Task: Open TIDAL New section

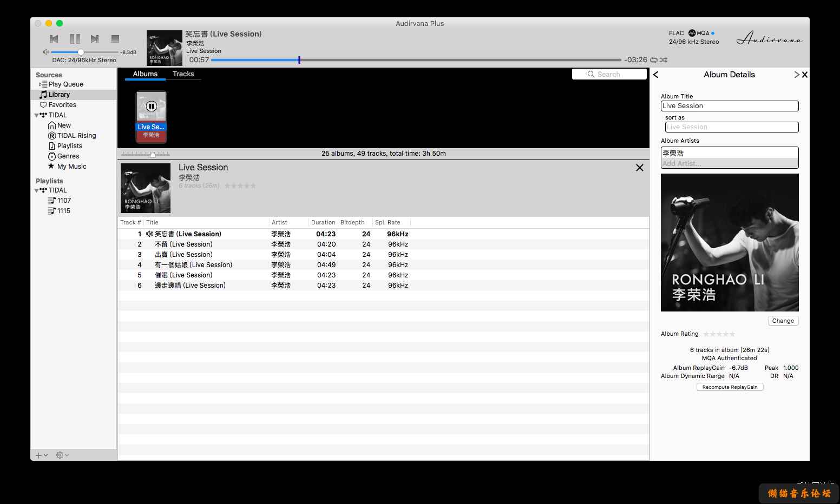Action: [64, 125]
